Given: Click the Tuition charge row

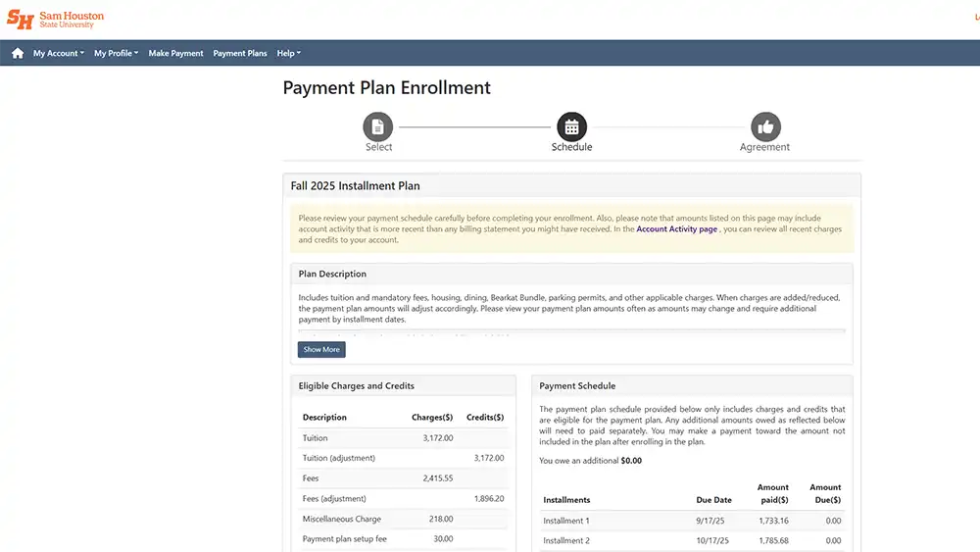Looking at the screenshot, I should [403, 438].
